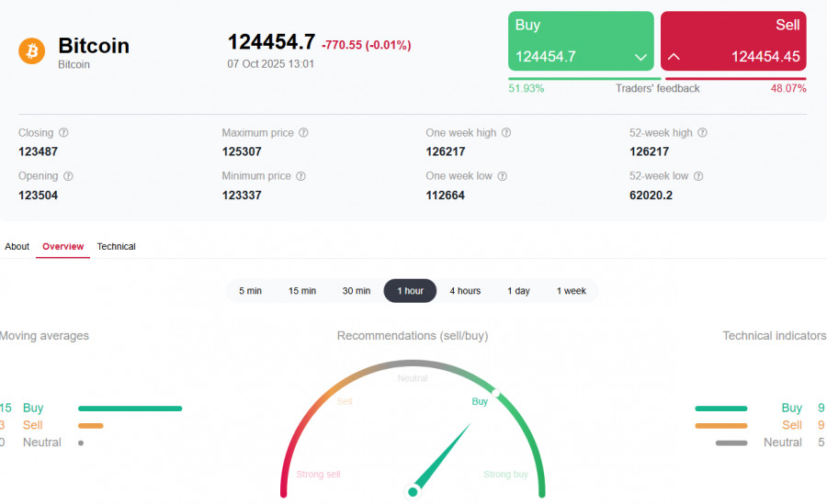Click the Maximum price info icon
The width and height of the screenshot is (827, 504).
click(x=303, y=133)
